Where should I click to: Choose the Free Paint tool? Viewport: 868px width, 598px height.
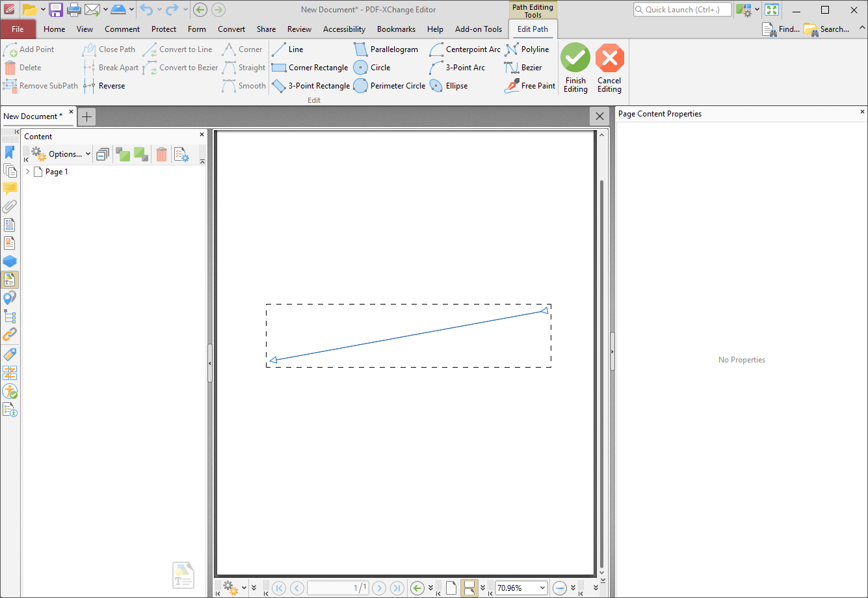pyautogui.click(x=531, y=86)
